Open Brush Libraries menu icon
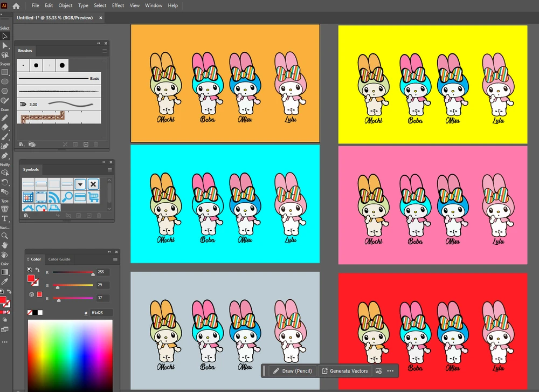Viewport: 539px width, 392px height. click(x=22, y=145)
